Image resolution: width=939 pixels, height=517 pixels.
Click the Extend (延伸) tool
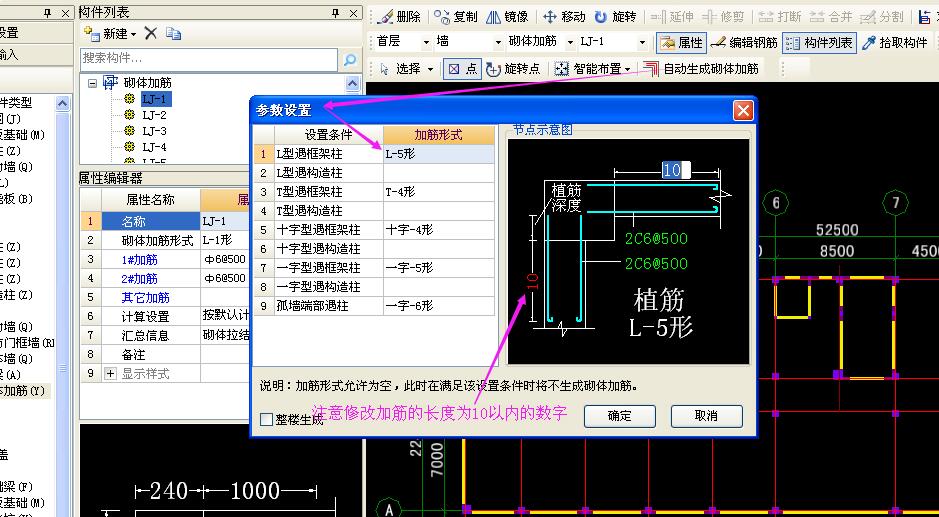click(x=672, y=17)
